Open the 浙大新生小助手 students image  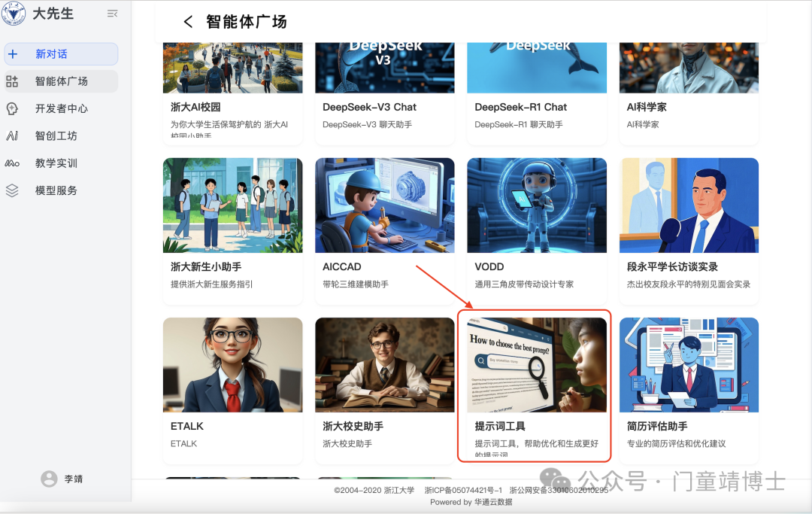pyautogui.click(x=232, y=205)
